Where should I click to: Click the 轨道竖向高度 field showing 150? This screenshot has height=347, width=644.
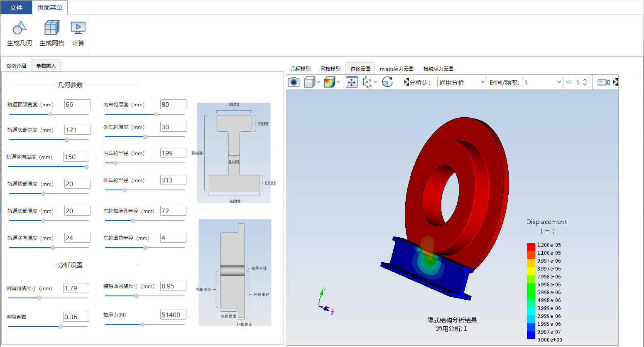76,157
